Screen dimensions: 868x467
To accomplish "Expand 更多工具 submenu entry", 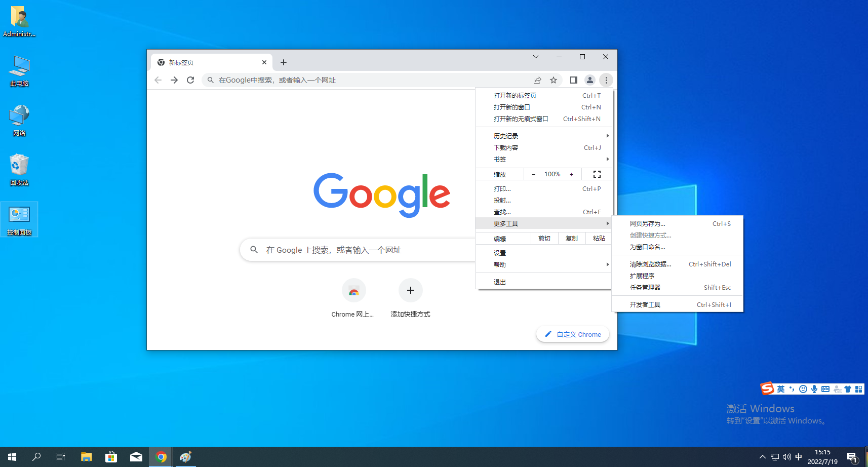I will [543, 223].
